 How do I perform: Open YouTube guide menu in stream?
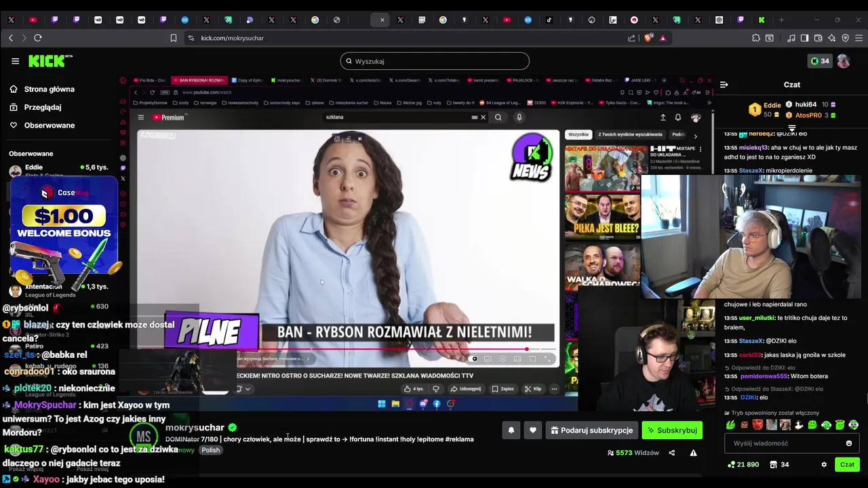[x=141, y=117]
